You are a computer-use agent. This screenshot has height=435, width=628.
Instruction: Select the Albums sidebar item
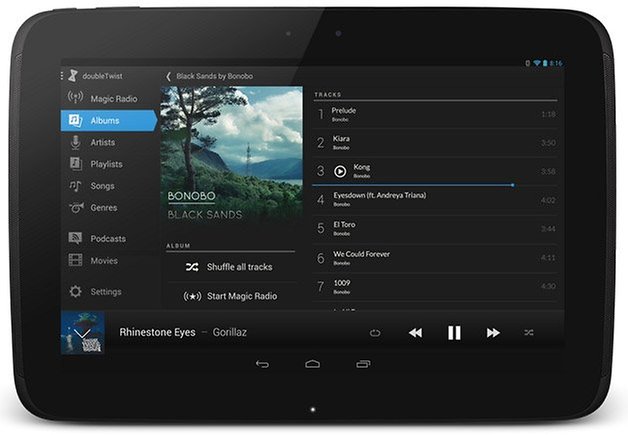pyautogui.click(x=109, y=120)
